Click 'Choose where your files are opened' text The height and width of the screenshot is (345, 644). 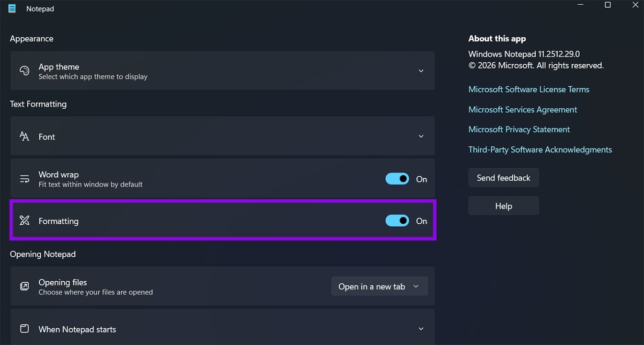point(96,292)
